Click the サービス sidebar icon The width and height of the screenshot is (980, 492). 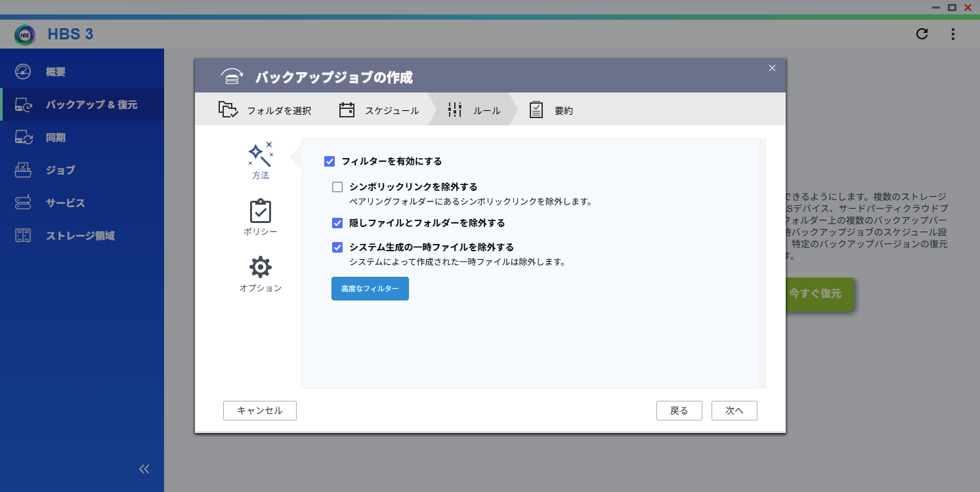[x=23, y=203]
